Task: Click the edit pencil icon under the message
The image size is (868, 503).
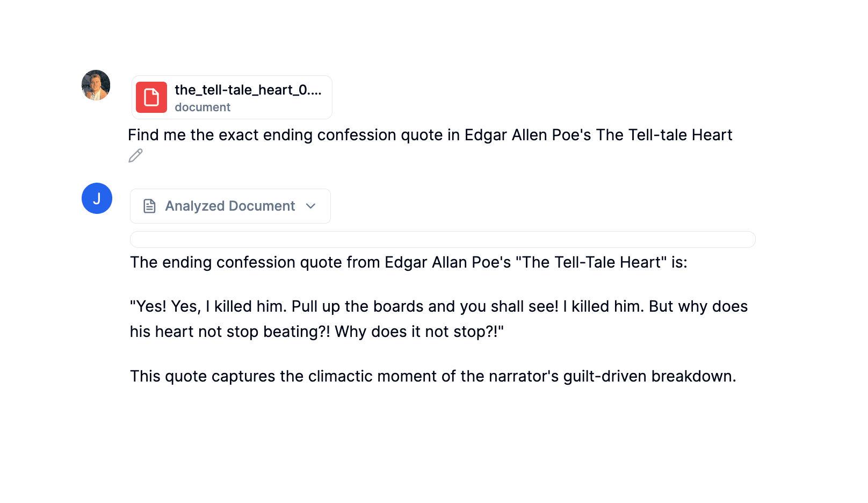Action: coord(135,156)
